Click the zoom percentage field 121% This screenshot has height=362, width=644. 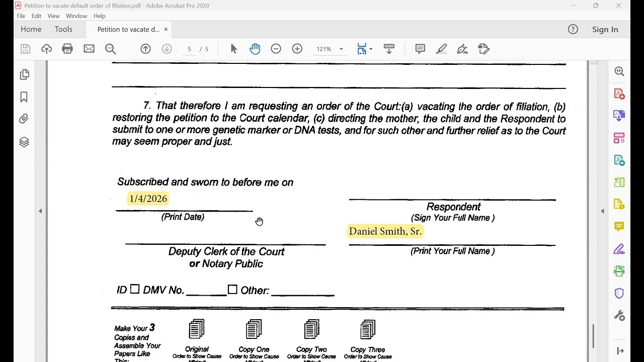[x=324, y=49]
